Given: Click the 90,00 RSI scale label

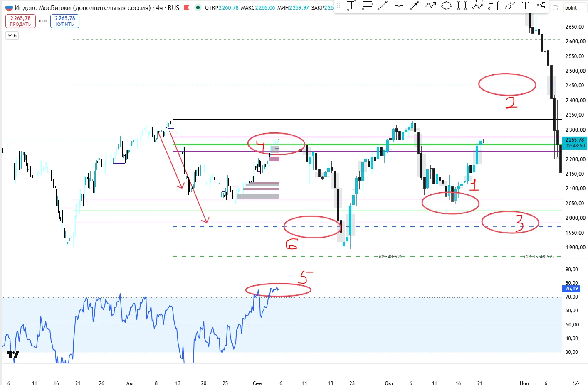Looking at the screenshot, I should 572,270.
